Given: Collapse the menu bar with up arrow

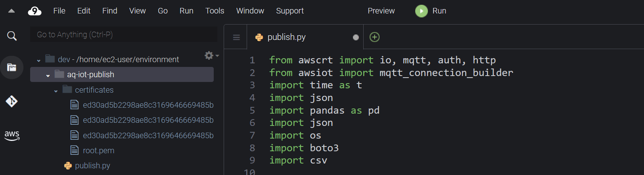Looking at the screenshot, I should [11, 11].
